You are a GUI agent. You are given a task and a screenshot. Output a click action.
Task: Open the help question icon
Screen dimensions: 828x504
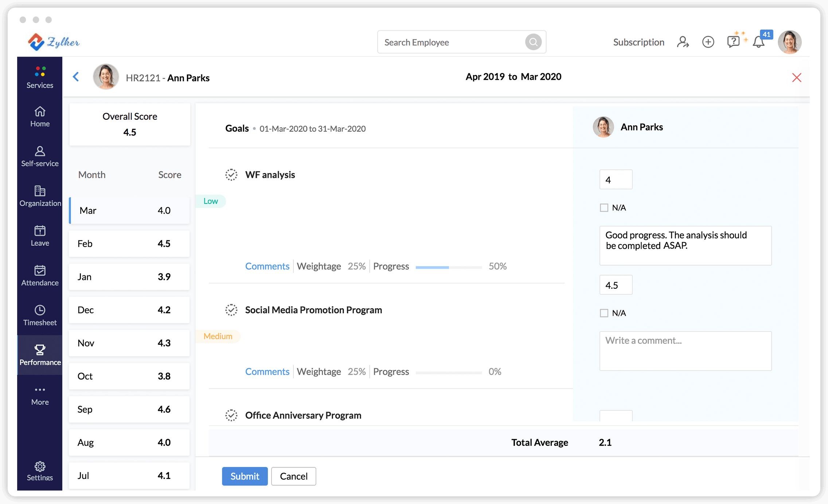tap(733, 42)
